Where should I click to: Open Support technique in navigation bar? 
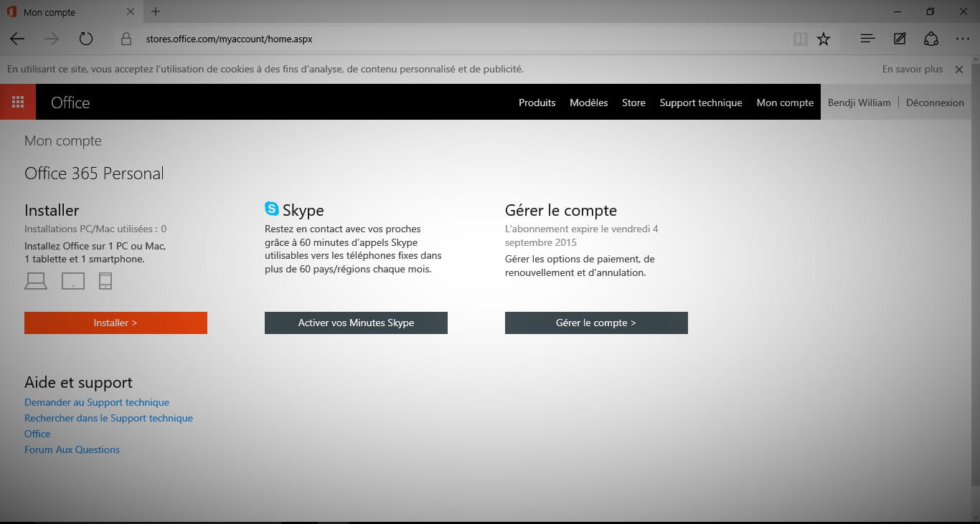coord(701,103)
